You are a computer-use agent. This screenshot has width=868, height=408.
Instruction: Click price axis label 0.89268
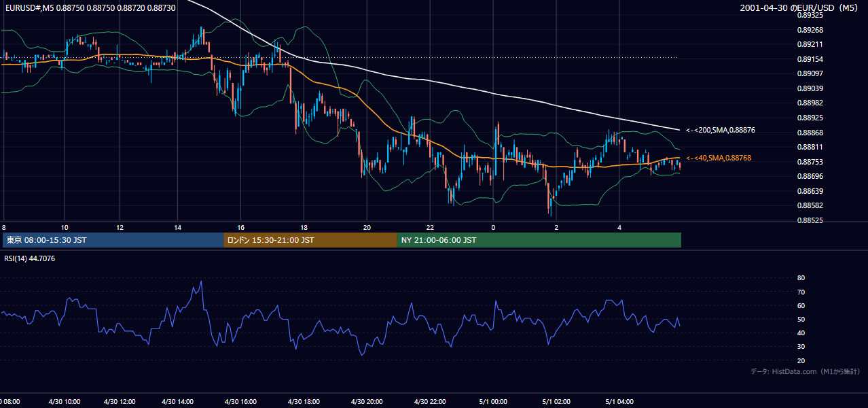(810, 30)
